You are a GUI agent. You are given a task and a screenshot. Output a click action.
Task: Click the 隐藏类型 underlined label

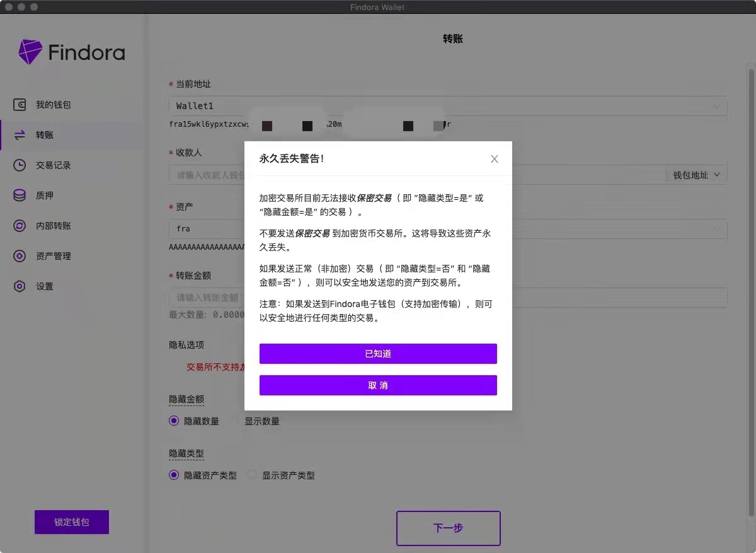click(186, 453)
